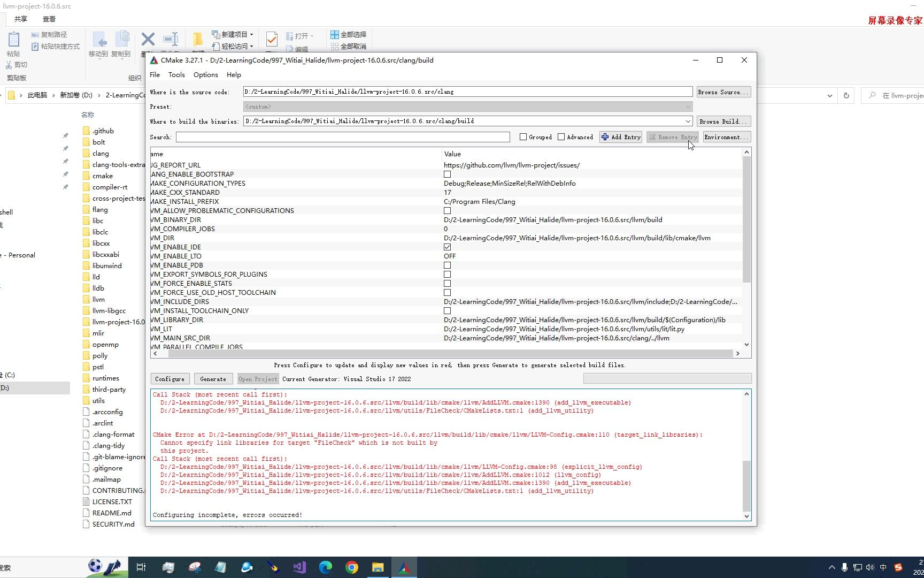Toggle CLANG_ENABLE_BOOTSTRAP checkbox
This screenshot has height=578, width=924.
pyautogui.click(x=448, y=174)
